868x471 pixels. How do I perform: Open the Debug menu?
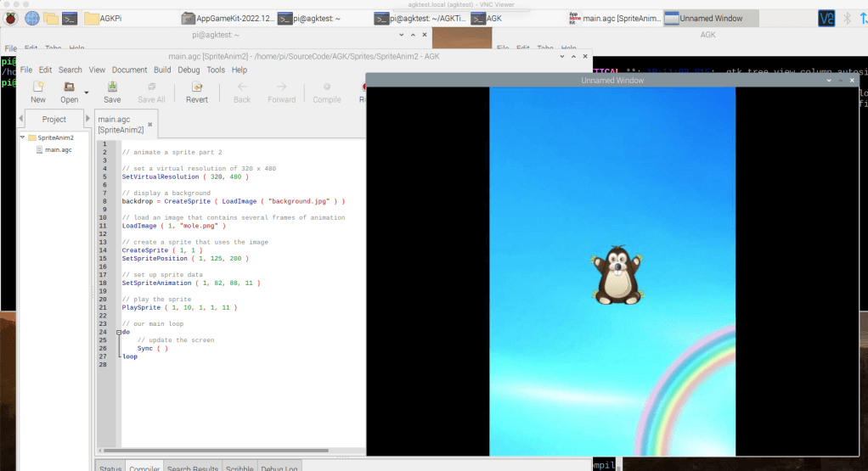189,70
